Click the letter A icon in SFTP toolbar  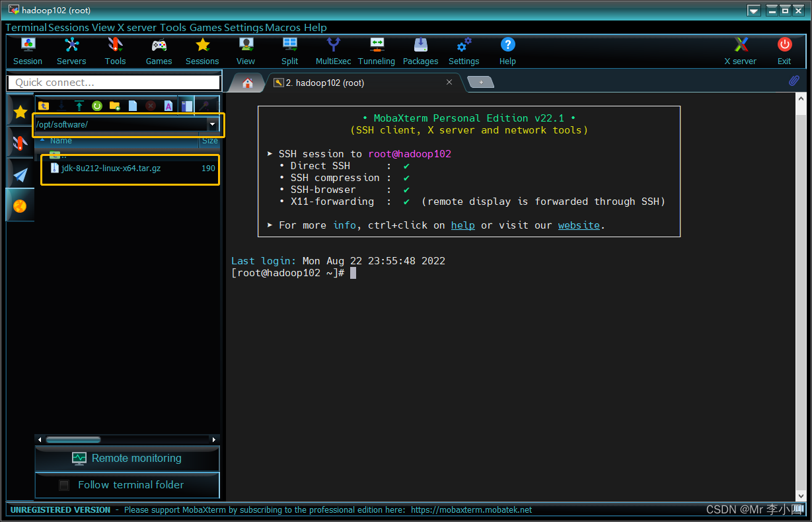click(168, 106)
